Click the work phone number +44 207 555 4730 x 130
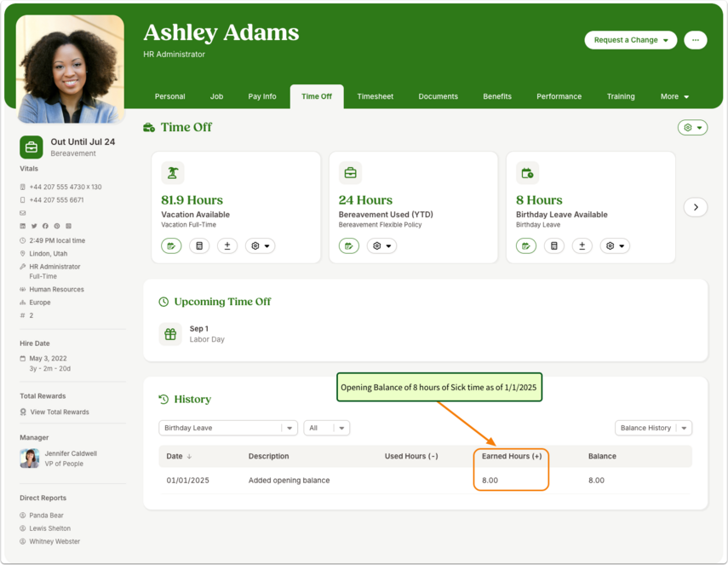The width and height of the screenshot is (728, 565). pyautogui.click(x=66, y=187)
